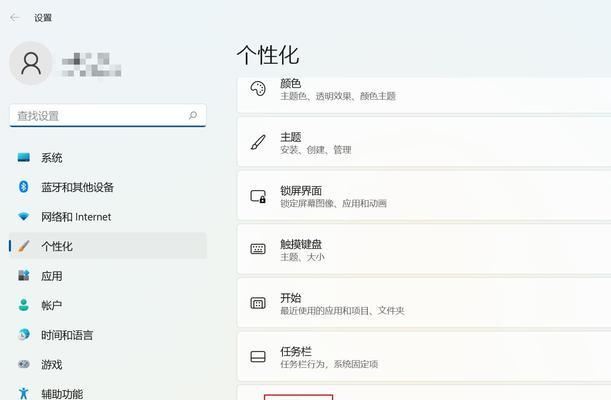Go back with the arrow icon
Screen dimensions: 611x400
click(15, 18)
